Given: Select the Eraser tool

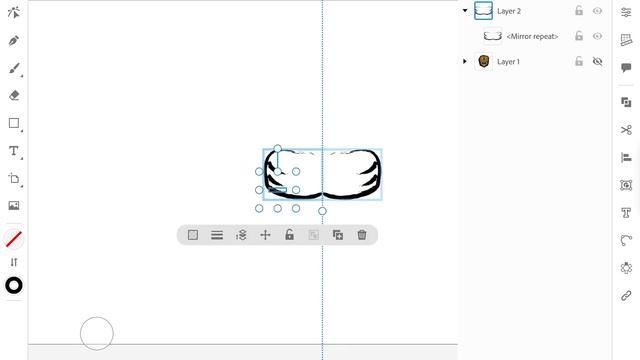Looking at the screenshot, I should click(x=14, y=96).
